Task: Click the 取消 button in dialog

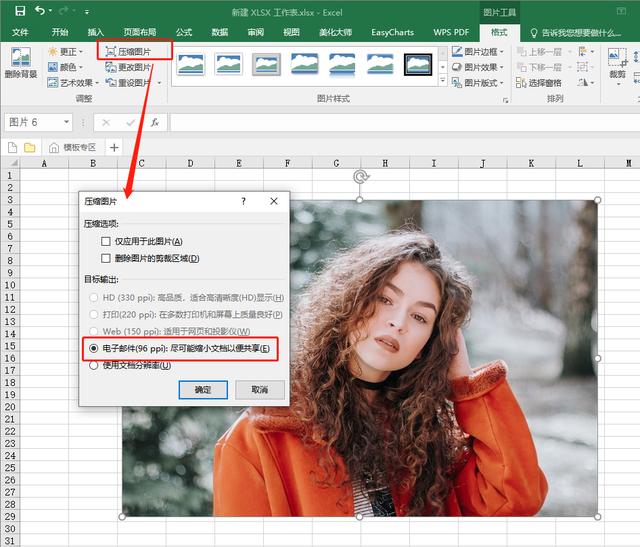Action: 259,389
